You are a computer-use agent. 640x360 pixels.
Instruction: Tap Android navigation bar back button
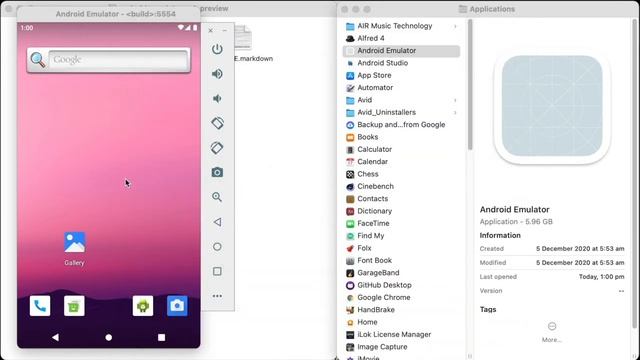tap(56, 337)
